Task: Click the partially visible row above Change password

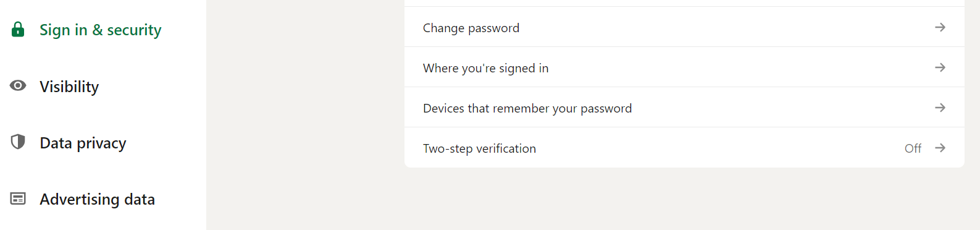Action: [x=684, y=3]
